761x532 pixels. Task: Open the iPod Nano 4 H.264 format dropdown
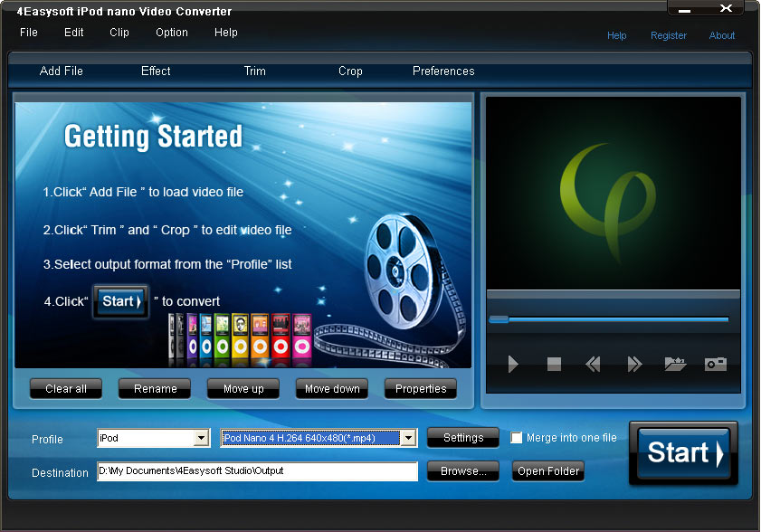coord(408,439)
